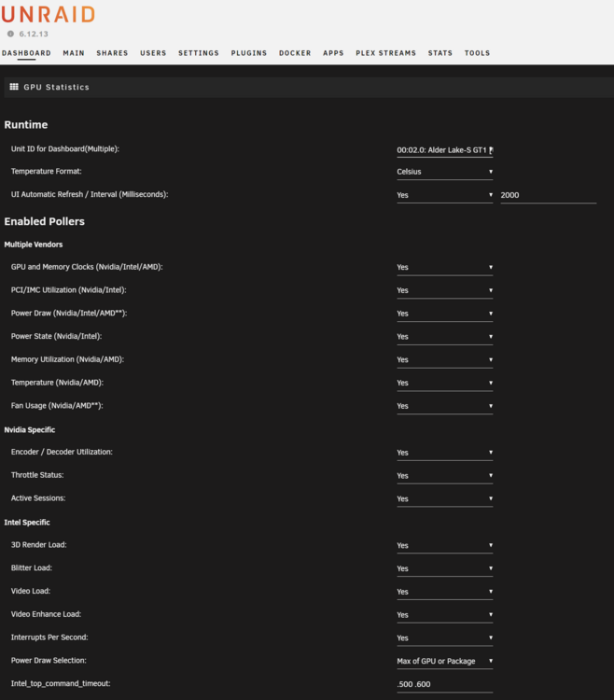This screenshot has width=614, height=700.
Task: Open the Throttle Status dropdown
Action: click(x=445, y=476)
